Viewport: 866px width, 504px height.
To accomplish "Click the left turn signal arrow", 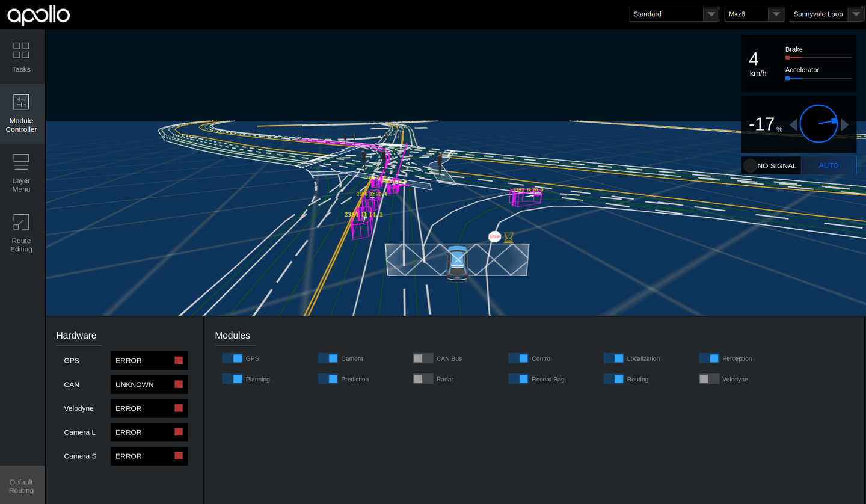I will (793, 124).
